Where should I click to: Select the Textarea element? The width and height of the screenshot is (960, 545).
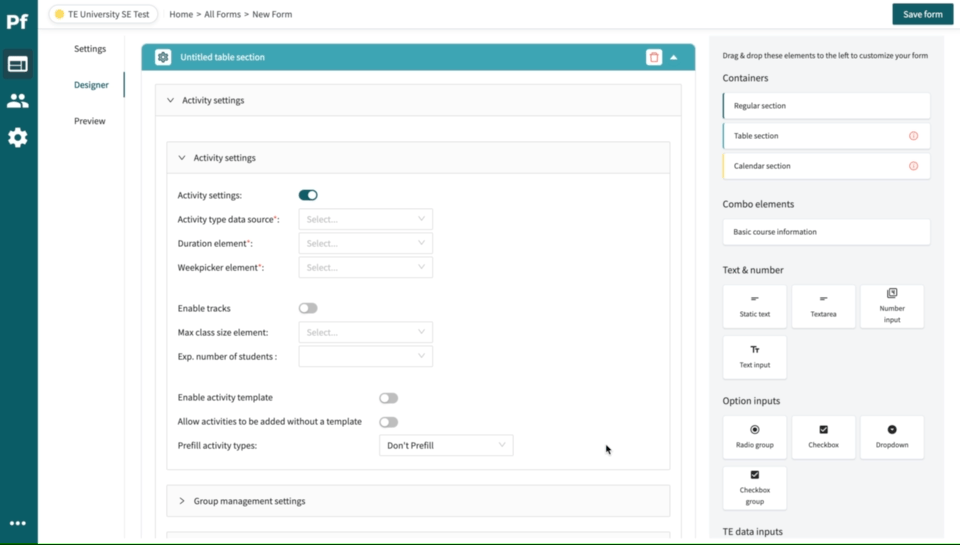click(x=823, y=306)
